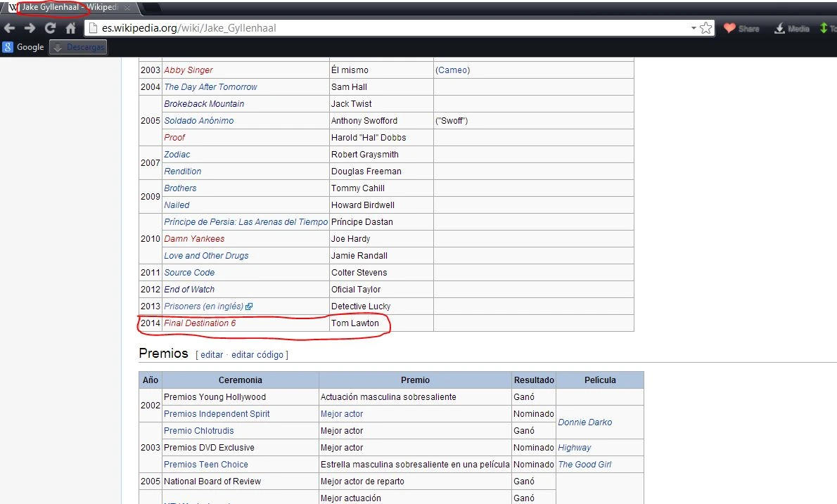Open the Google bookmark icon
The image size is (837, 504).
tap(23, 47)
